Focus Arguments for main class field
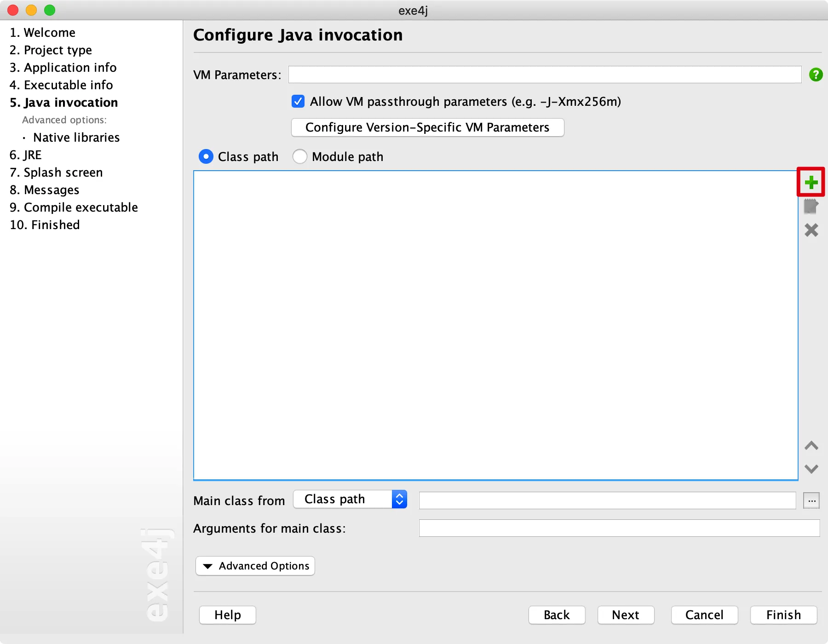Screen dimensions: 828x644 click(x=619, y=528)
